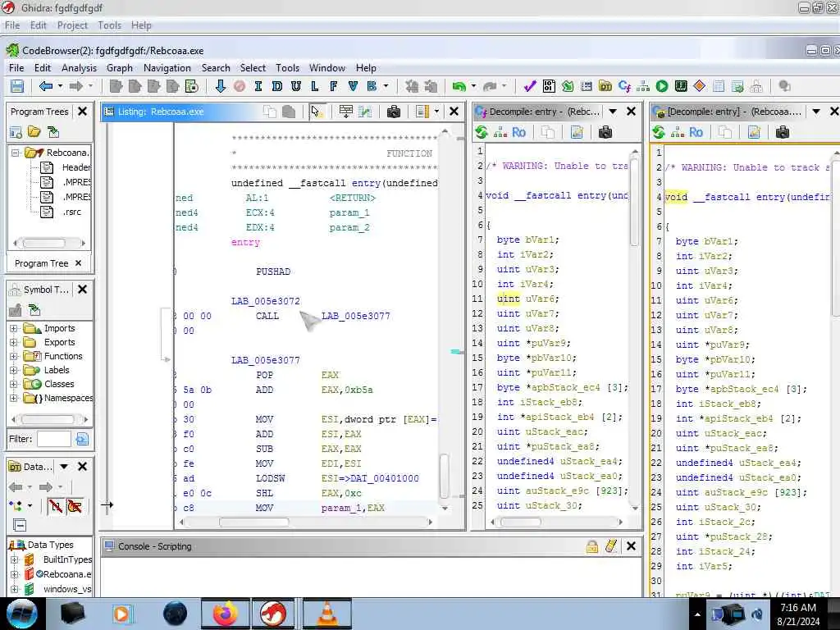The height and width of the screenshot is (630, 840).
Task: Open first Decompile panel's dropdown menu arrow
Action: click(x=612, y=112)
